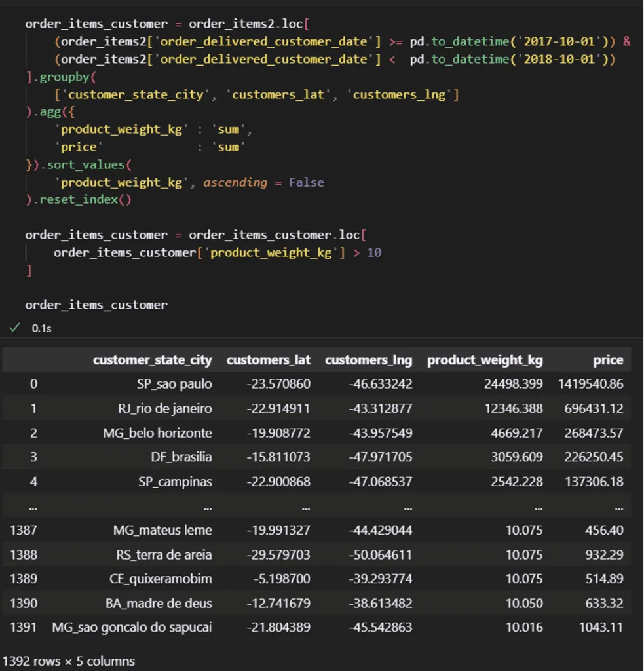The width and height of the screenshot is (644, 671).
Task: Click the BA_madre de deus cell
Action: point(159,604)
